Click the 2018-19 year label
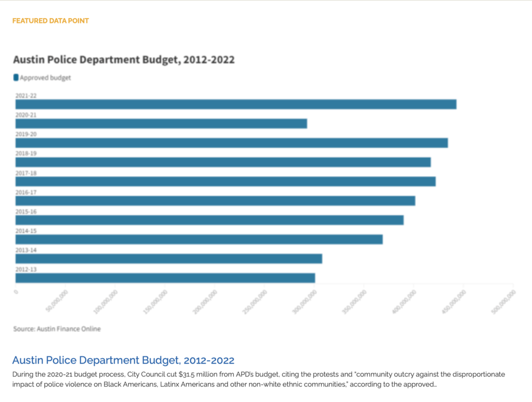The image size is (532, 402). click(26, 153)
